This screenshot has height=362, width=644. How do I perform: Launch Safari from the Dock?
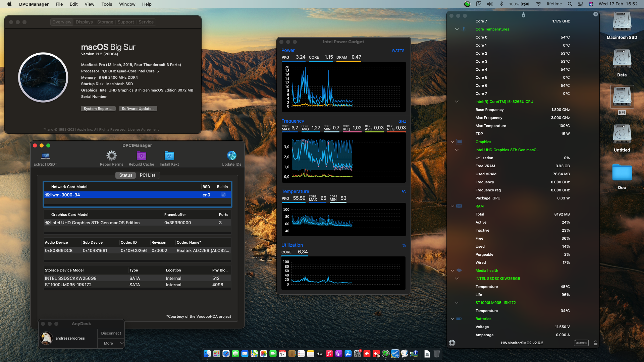click(226, 354)
